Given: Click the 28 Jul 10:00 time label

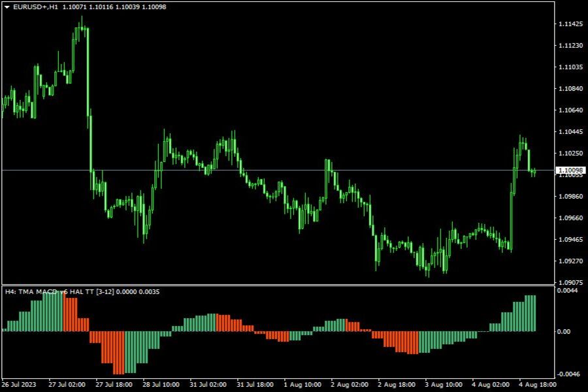Looking at the screenshot, I should [x=161, y=385].
